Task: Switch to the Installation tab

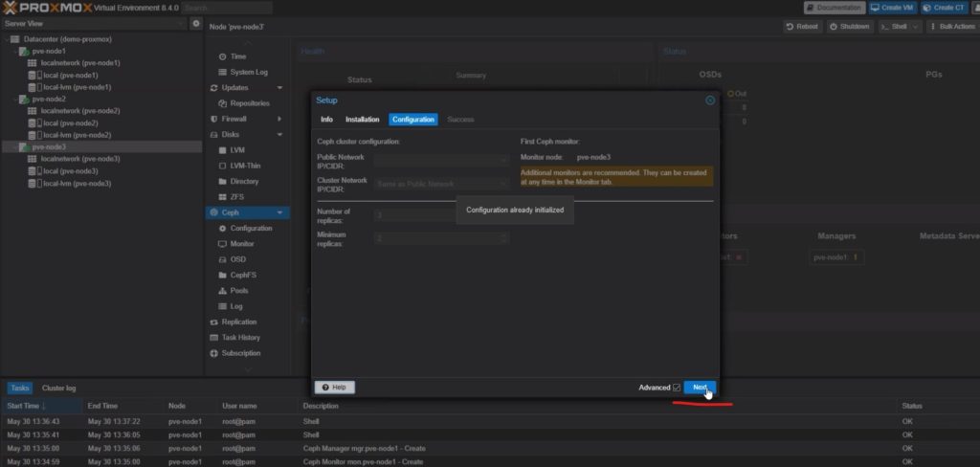Action: coord(363,120)
